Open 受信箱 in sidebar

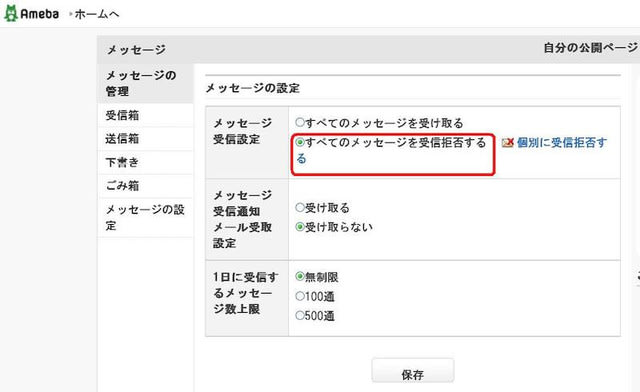(x=122, y=115)
